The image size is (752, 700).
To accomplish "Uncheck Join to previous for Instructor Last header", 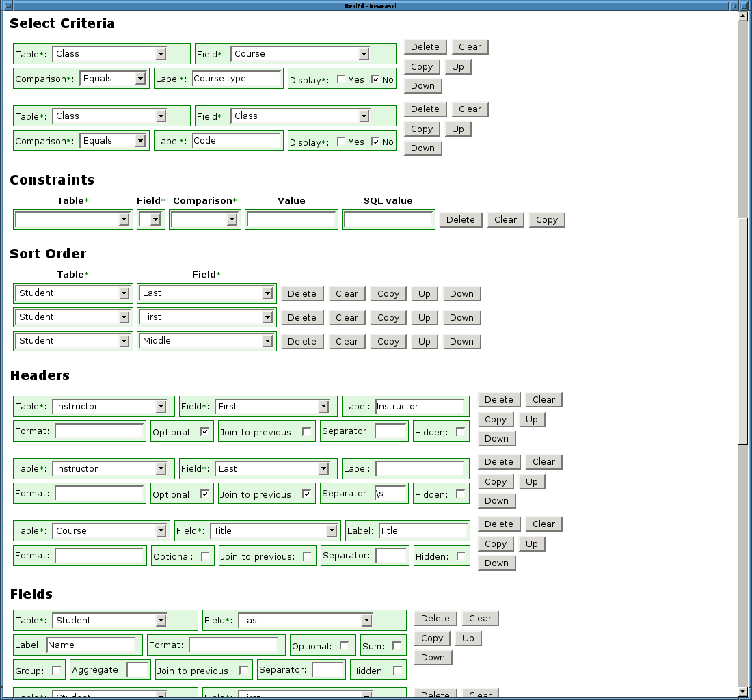I will (x=307, y=494).
